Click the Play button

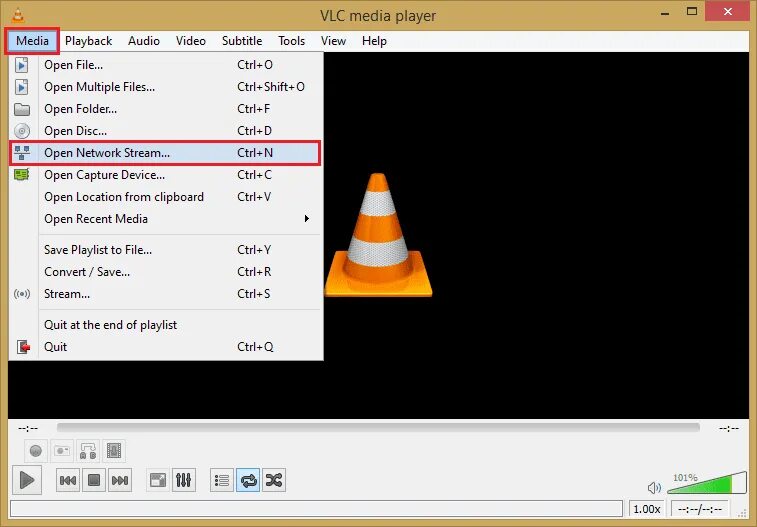27,480
